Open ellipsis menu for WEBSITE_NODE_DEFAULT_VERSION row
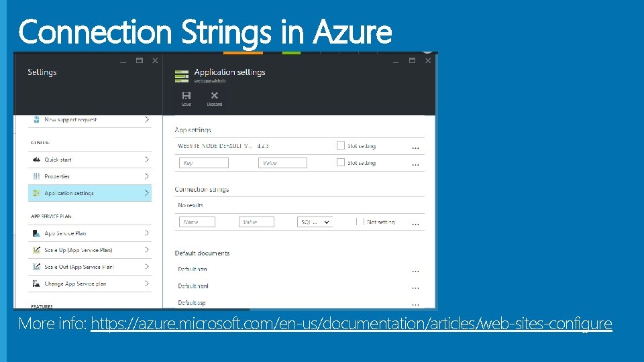Image resolution: width=644 pixels, height=362 pixels. point(415,147)
